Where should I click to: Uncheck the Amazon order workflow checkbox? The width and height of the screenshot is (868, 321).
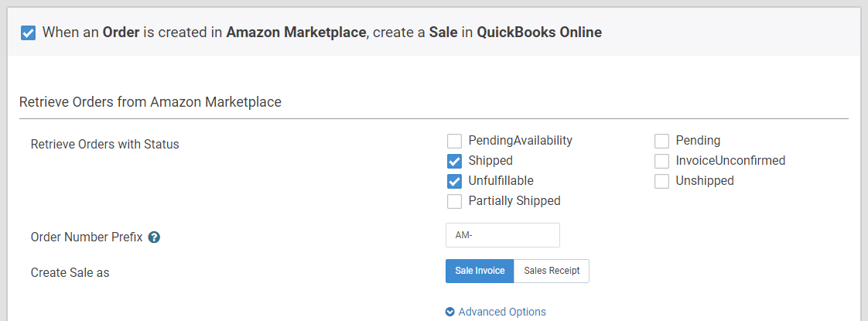pos(28,32)
